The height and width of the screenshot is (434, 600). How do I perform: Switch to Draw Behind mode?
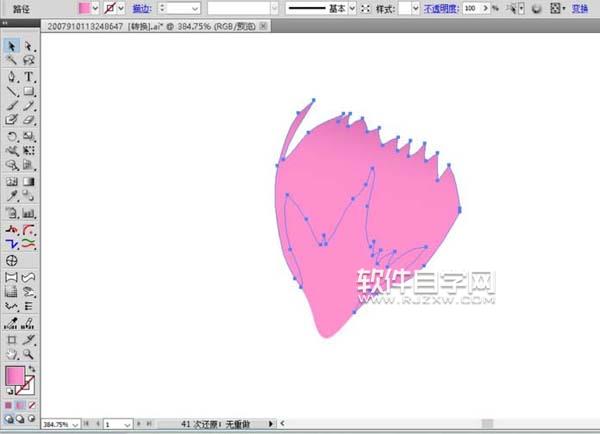click(x=20, y=419)
